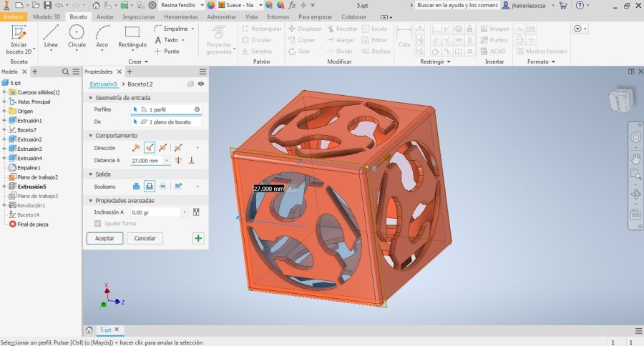Toggle the eye visibility icon for Boceto12
The width and height of the screenshot is (644, 346).
point(201,84)
